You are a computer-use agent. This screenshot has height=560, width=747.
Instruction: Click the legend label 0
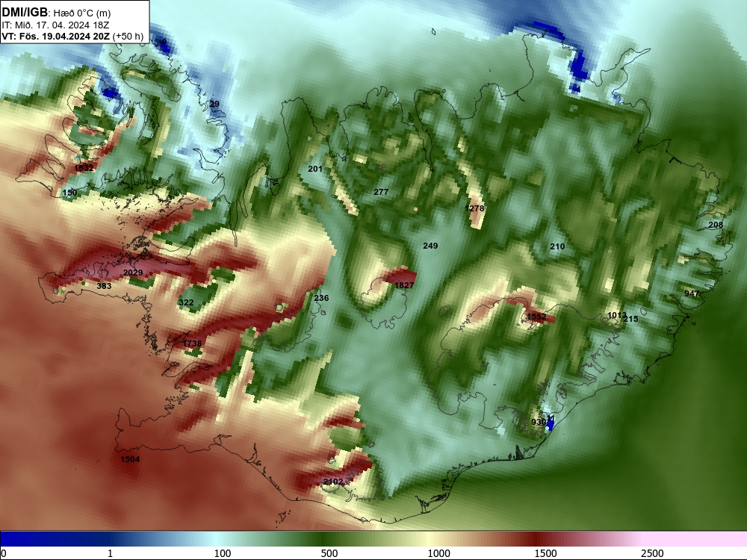coord(4,553)
